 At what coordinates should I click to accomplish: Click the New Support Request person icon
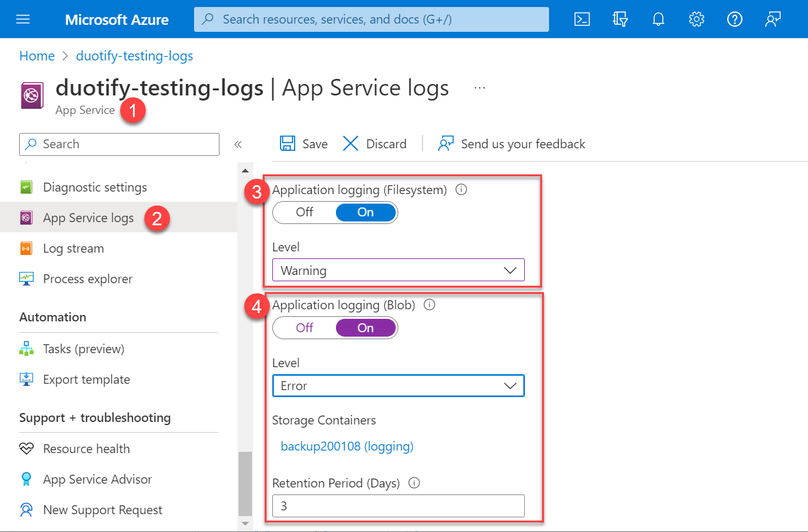tap(26, 510)
